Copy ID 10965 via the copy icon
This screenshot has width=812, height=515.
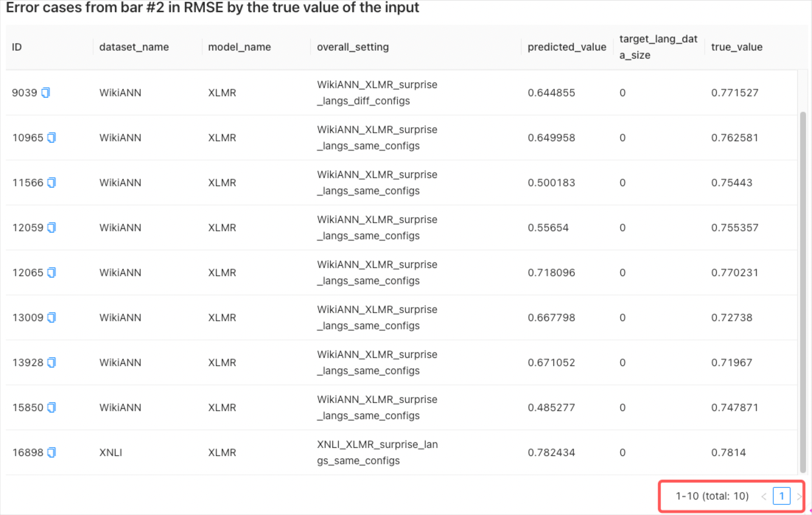coord(52,138)
